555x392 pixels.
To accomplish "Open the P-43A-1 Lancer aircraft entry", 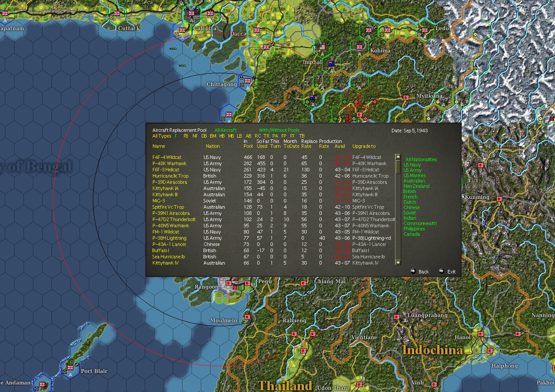I will pyautogui.click(x=169, y=244).
